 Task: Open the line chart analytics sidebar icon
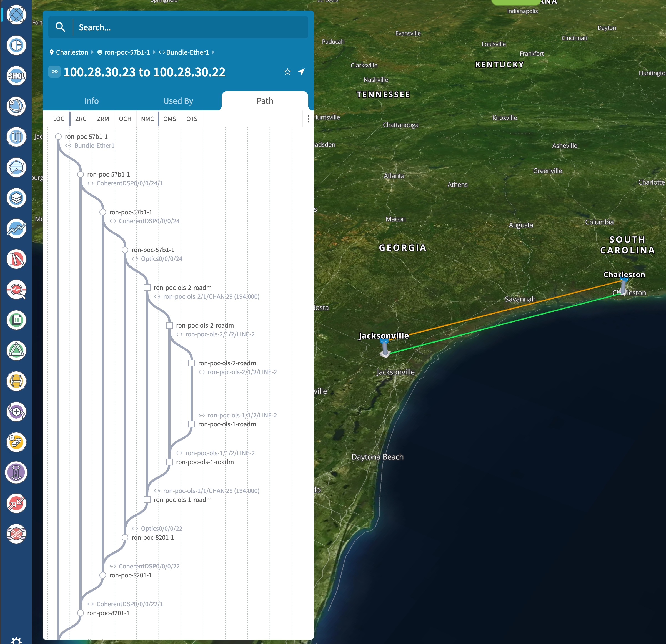point(16,229)
